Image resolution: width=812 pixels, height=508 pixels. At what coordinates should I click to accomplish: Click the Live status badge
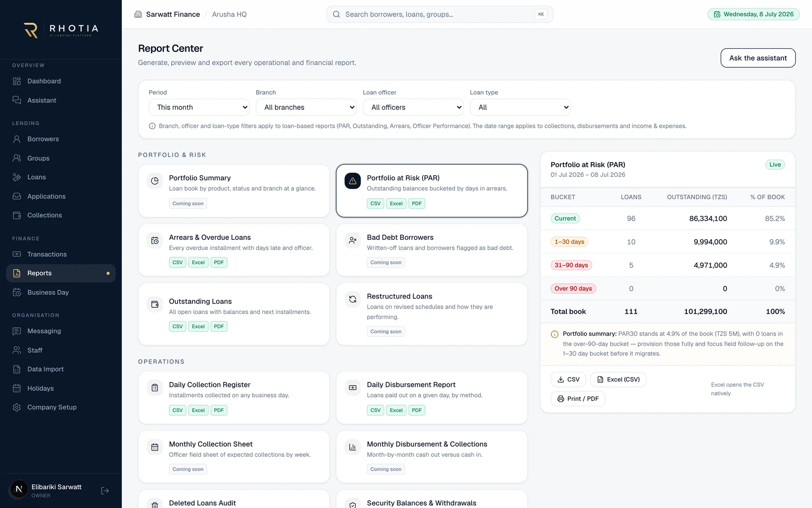775,165
